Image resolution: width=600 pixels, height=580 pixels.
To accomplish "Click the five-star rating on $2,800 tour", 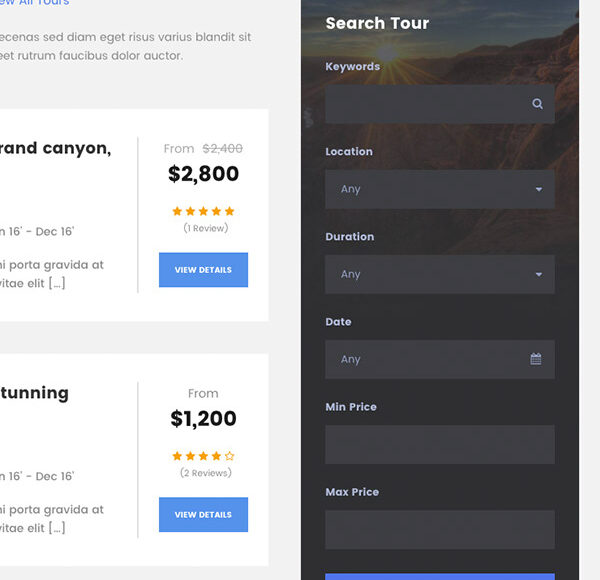I will pos(203,211).
